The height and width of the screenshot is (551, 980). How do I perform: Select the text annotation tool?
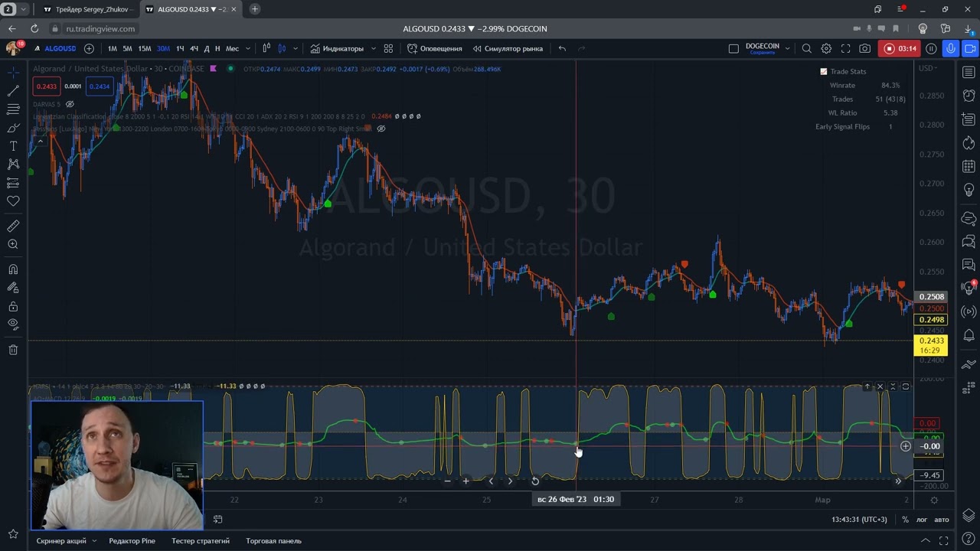[x=13, y=145]
